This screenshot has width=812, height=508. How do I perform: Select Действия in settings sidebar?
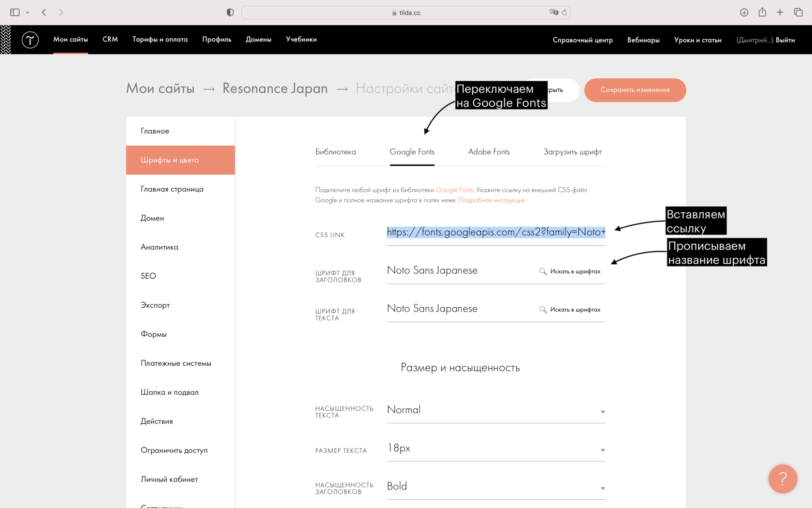tap(180, 421)
